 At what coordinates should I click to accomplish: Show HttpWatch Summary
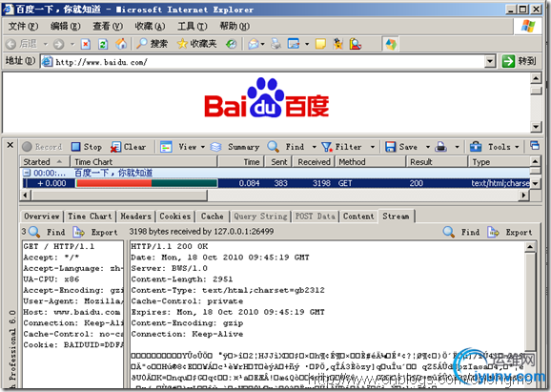coord(235,147)
